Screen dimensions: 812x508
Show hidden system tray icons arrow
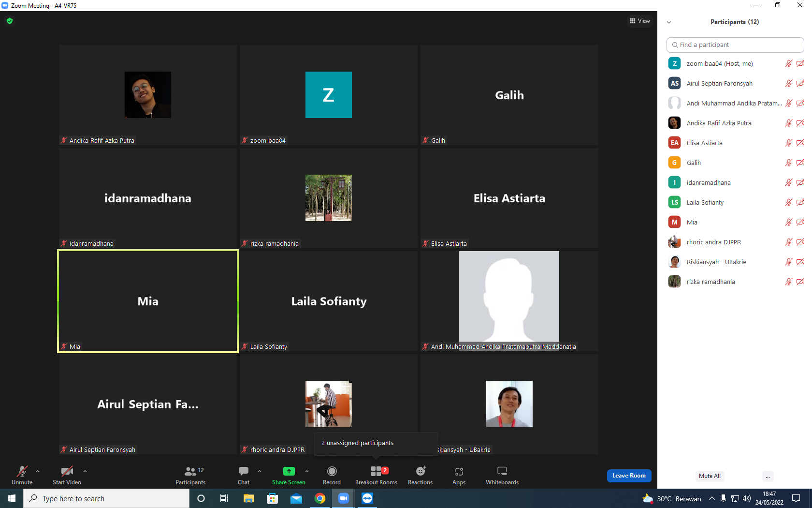(712, 498)
